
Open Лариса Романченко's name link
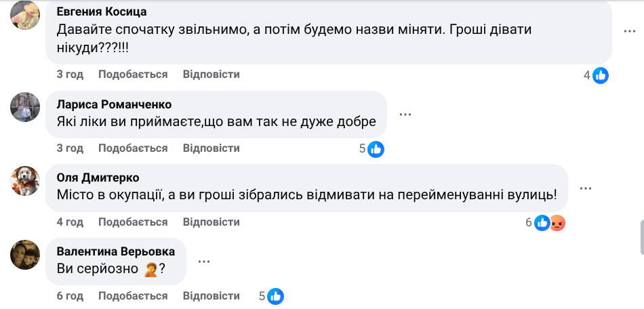(114, 104)
